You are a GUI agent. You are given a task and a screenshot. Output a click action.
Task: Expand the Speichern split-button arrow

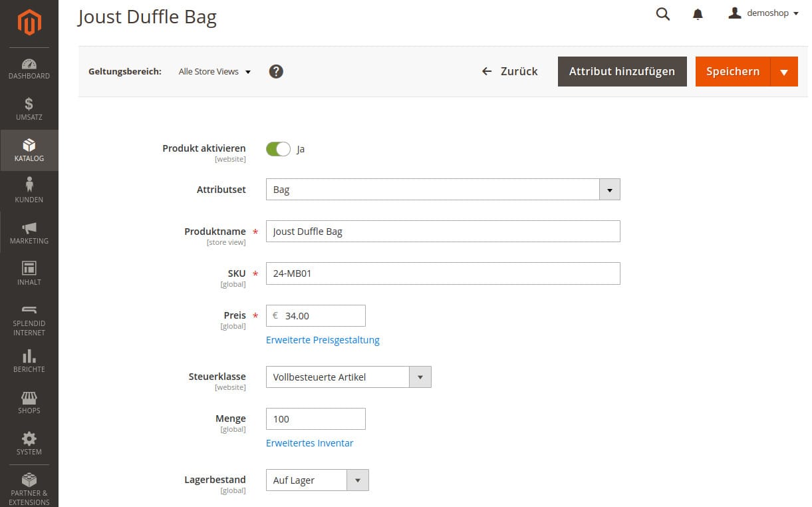click(x=784, y=72)
